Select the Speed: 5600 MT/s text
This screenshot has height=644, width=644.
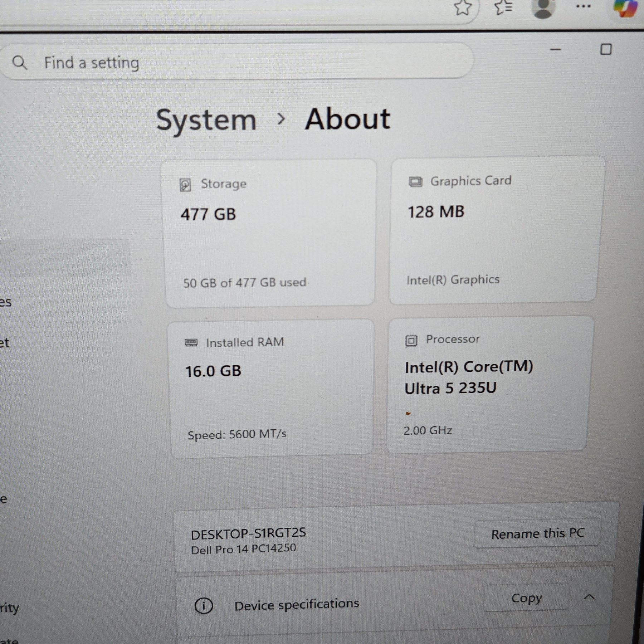(x=237, y=434)
